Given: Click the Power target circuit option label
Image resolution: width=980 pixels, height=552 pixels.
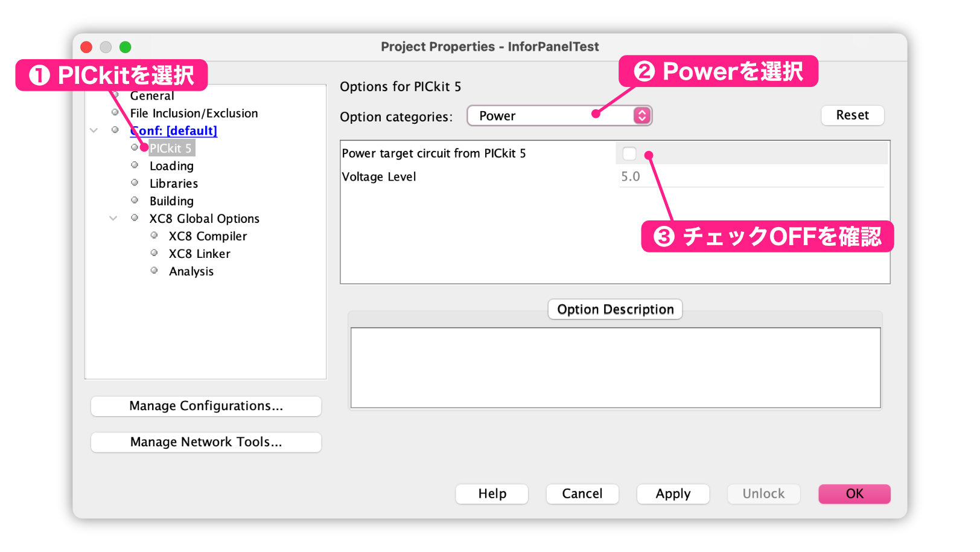Looking at the screenshot, I should point(434,153).
